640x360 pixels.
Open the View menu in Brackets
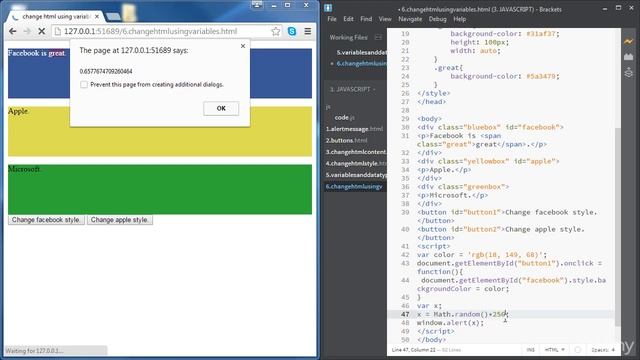pyautogui.click(x=385, y=19)
